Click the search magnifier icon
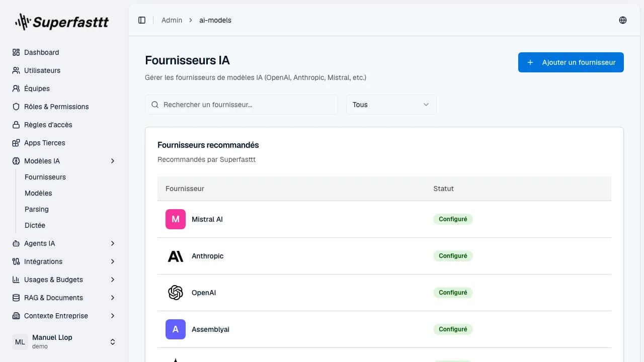This screenshot has height=362, width=644. 155,105
